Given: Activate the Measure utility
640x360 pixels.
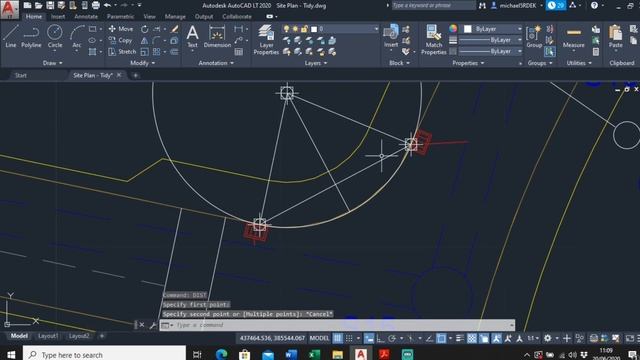Looking at the screenshot, I should [x=573, y=36].
